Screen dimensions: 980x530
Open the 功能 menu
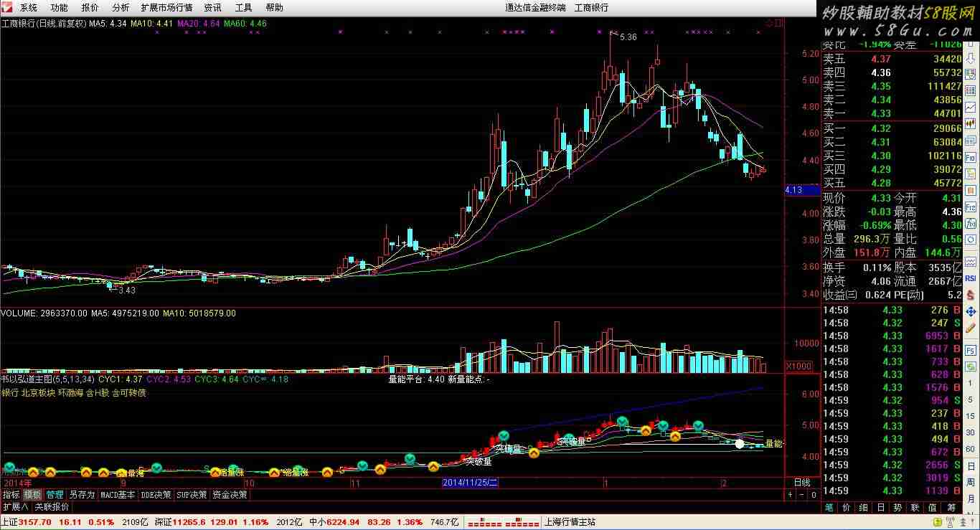(x=60, y=7)
